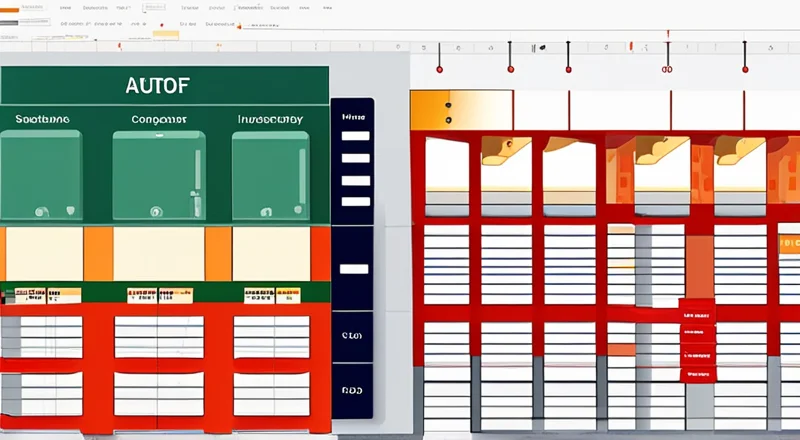
Task: Toggle the first white bar under Hinis
Action: pos(355,136)
